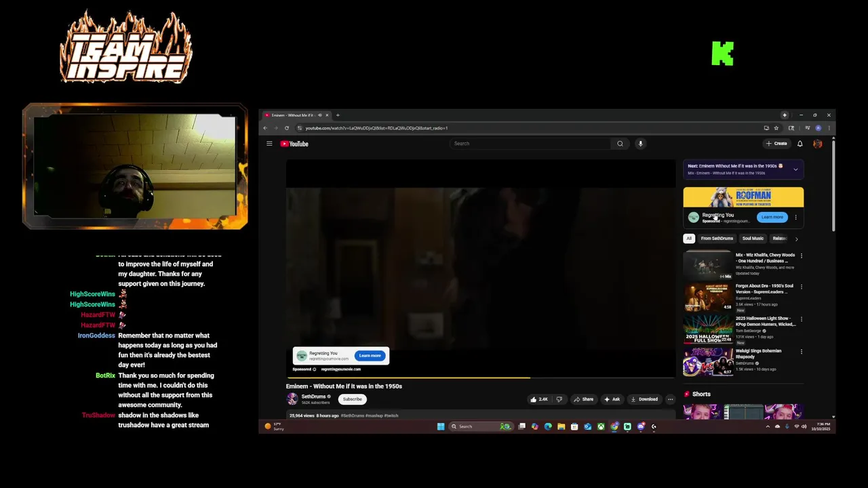The image size is (868, 488).
Task: Open options for 2025 Halloween Light Show
Action: pyautogui.click(x=802, y=319)
